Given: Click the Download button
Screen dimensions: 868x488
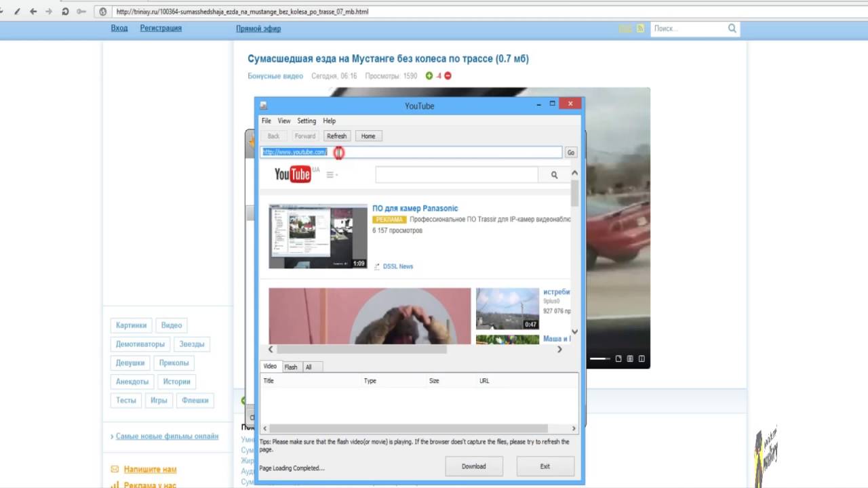Looking at the screenshot, I should 473,466.
